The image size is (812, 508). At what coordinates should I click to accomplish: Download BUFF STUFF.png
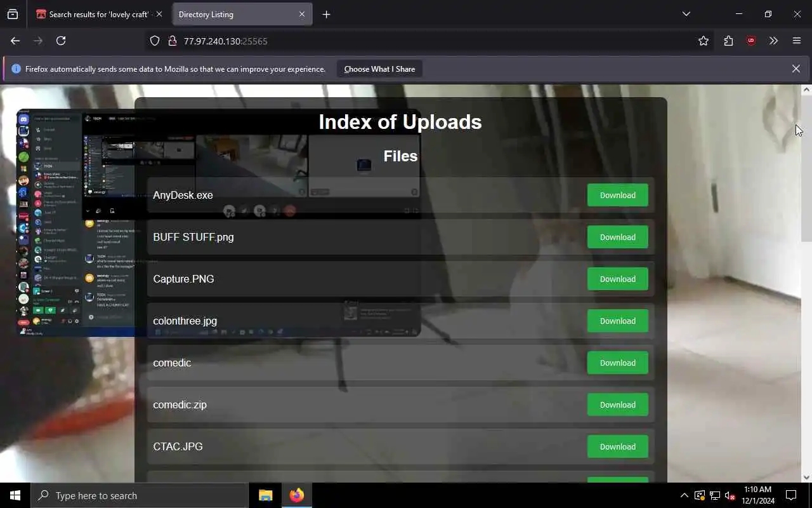tap(617, 237)
